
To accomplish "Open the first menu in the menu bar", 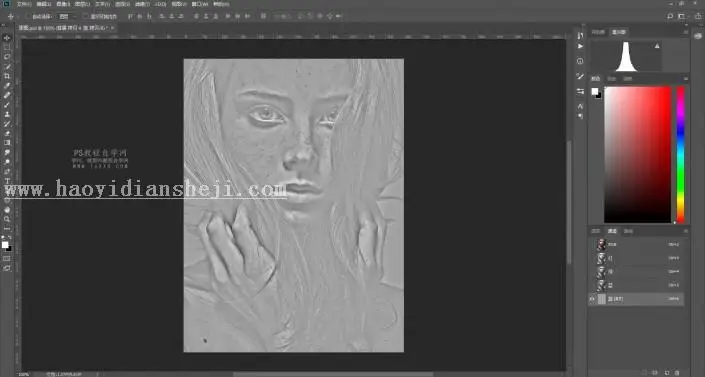I will click(x=24, y=4).
